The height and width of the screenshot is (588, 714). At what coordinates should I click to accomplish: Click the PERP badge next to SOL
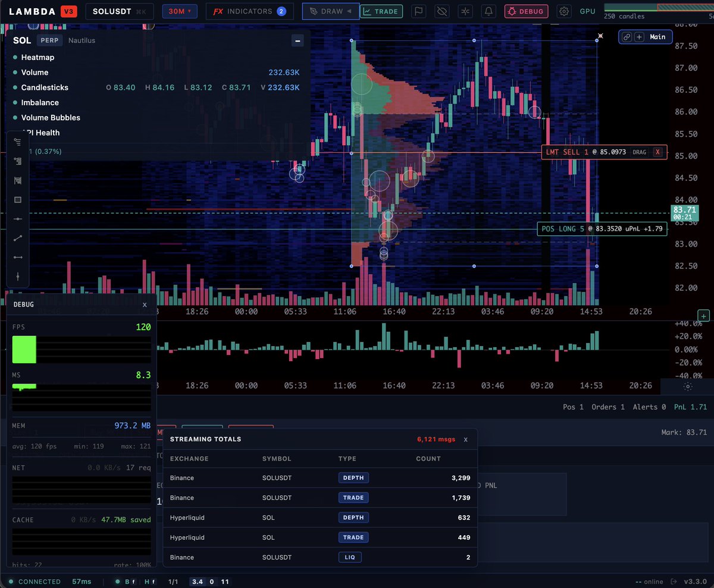point(49,40)
